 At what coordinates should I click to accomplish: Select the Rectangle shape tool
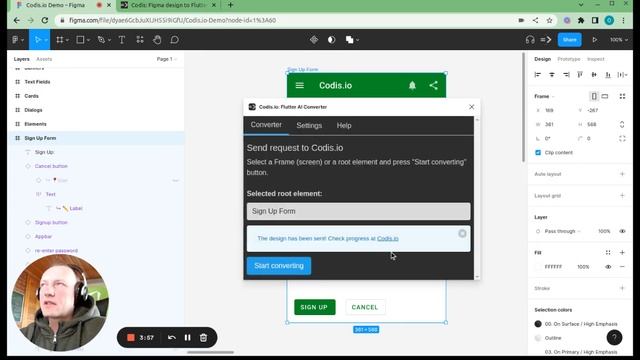[x=80, y=40]
